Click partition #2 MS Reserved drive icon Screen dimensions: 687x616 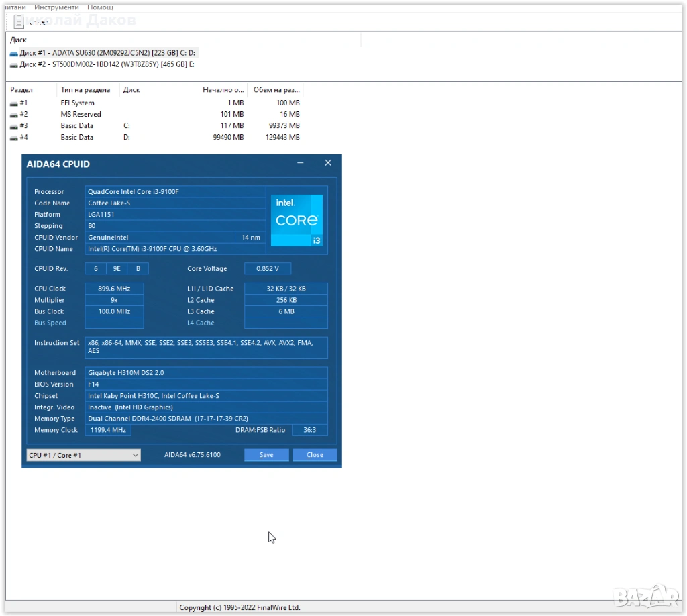point(14,115)
